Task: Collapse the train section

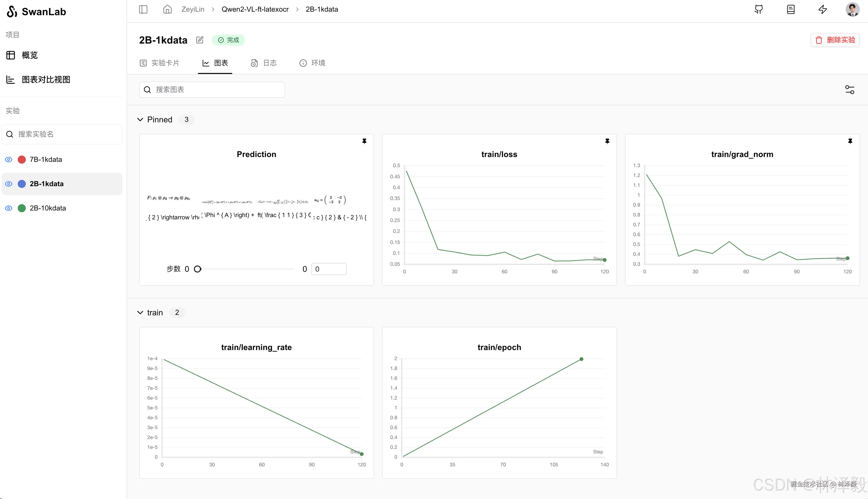Action: point(140,313)
